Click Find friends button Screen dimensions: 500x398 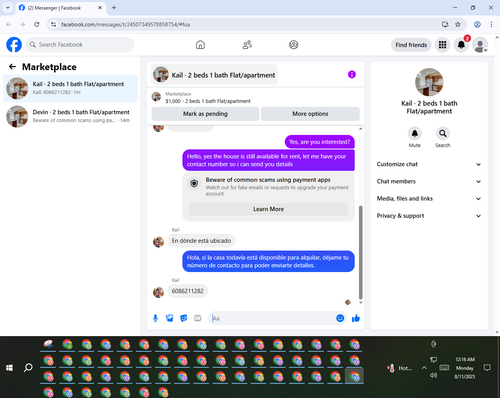pyautogui.click(x=411, y=45)
